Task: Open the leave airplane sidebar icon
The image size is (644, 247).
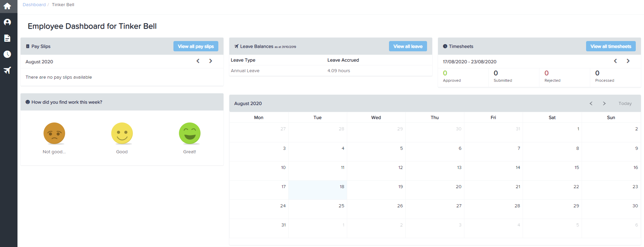Action: click(x=7, y=70)
